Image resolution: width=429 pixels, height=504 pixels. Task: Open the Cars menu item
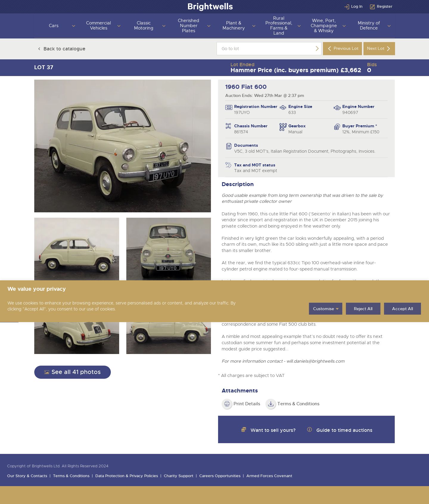(54, 26)
